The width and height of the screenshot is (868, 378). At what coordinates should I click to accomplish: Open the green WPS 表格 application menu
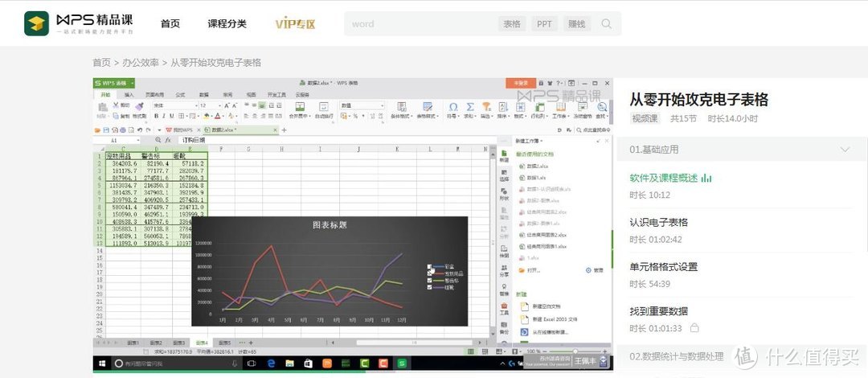[x=114, y=83]
